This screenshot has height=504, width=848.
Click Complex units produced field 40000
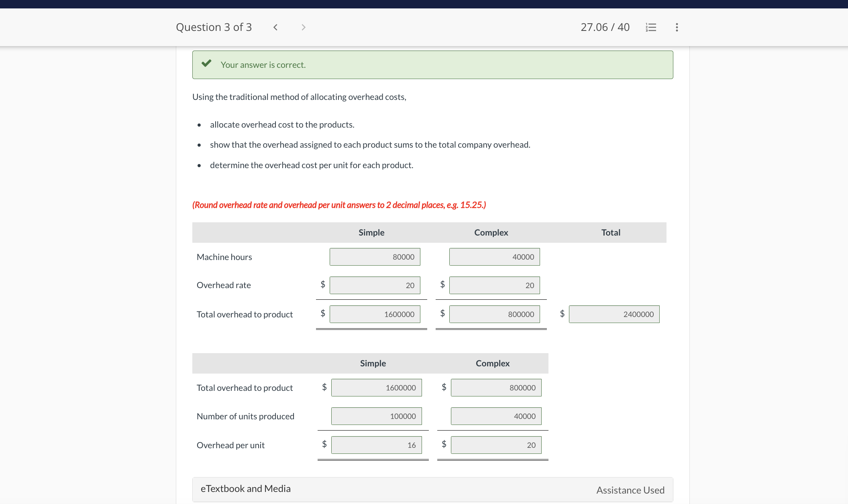496,416
